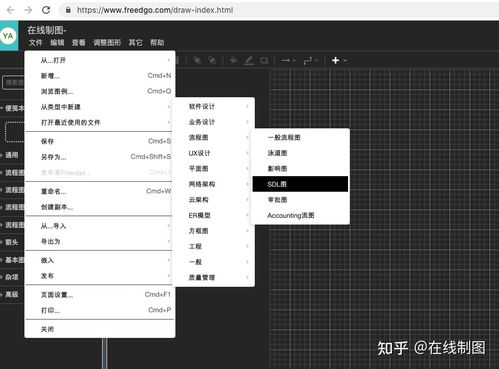Select 业务设计 template category
Viewport: 499px width, 369px height.
click(x=214, y=122)
